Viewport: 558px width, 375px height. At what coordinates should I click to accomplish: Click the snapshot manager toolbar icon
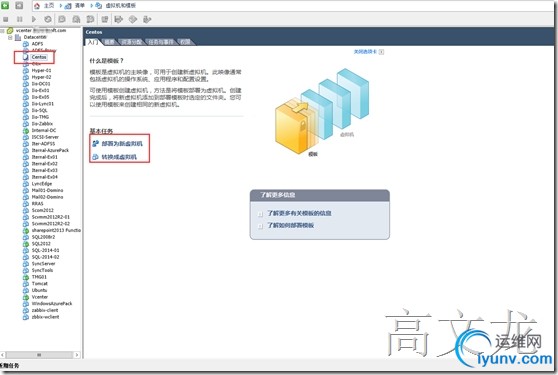coord(90,19)
